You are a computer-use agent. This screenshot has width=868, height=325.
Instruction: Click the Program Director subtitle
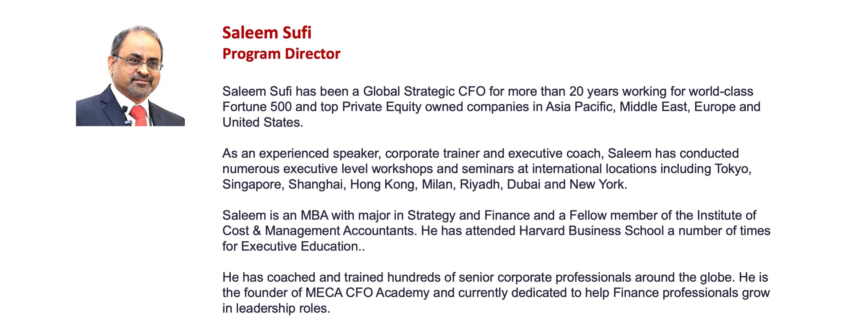tap(281, 54)
